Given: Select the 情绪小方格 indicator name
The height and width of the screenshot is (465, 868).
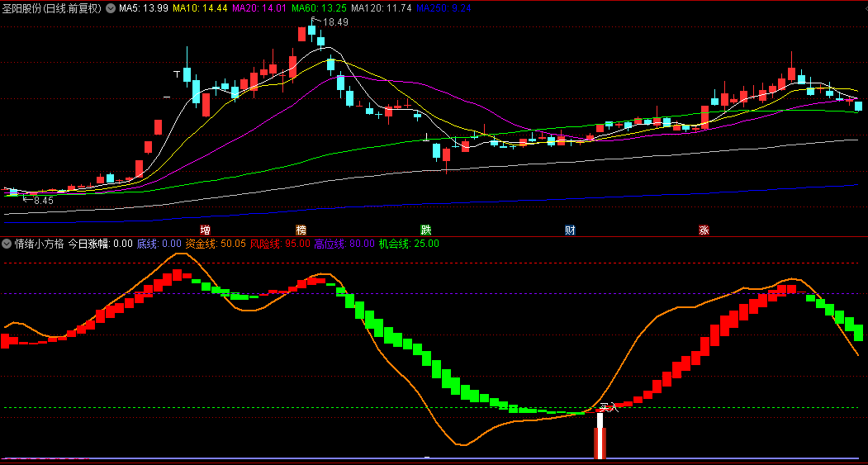Looking at the screenshot, I should [40, 244].
